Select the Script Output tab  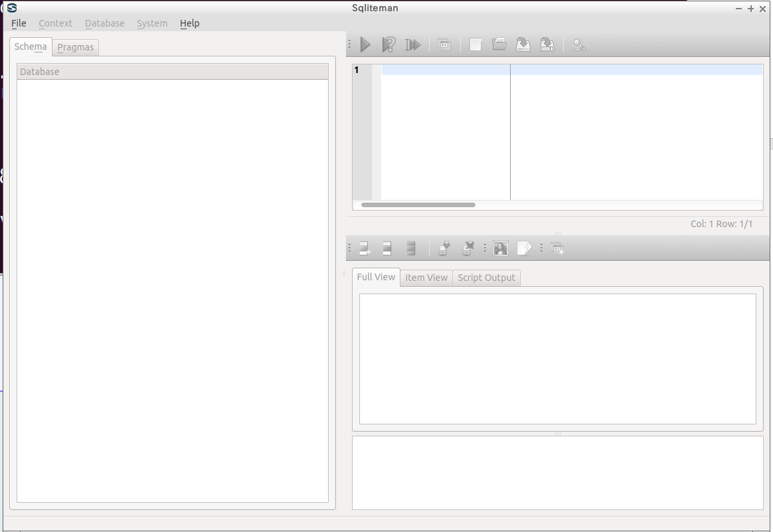pyautogui.click(x=486, y=278)
